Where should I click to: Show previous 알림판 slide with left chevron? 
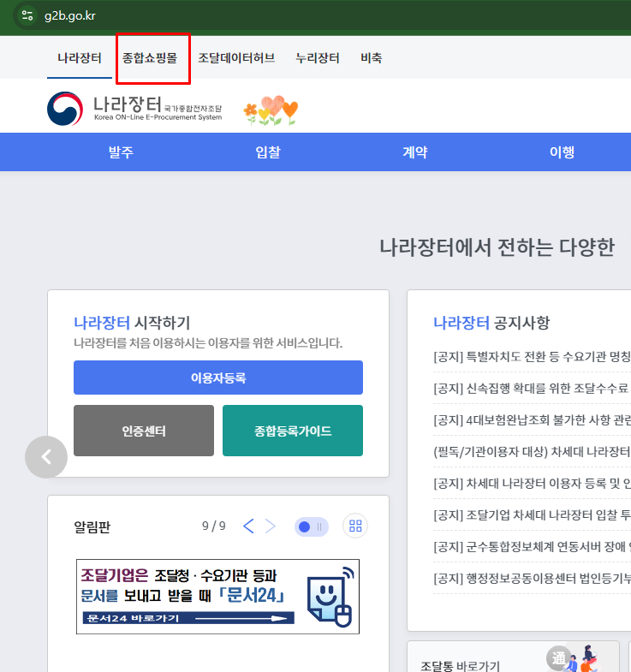[x=248, y=526]
